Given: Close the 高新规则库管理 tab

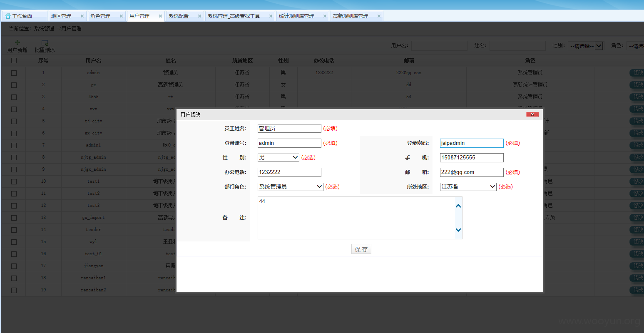Looking at the screenshot, I should [x=379, y=16].
